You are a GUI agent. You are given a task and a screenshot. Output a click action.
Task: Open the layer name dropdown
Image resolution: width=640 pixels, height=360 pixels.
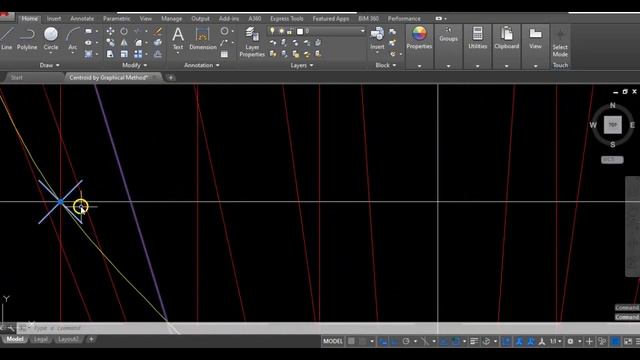tap(362, 31)
